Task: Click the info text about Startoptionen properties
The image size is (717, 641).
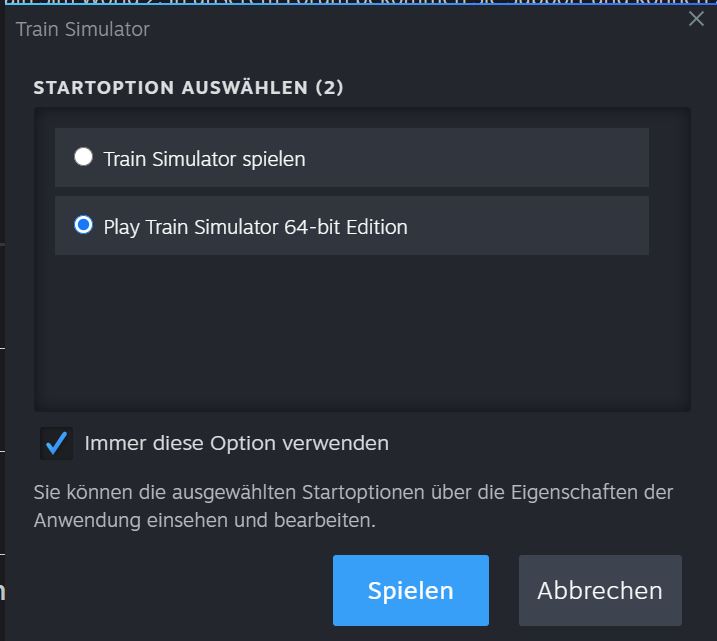Action: tap(353, 507)
